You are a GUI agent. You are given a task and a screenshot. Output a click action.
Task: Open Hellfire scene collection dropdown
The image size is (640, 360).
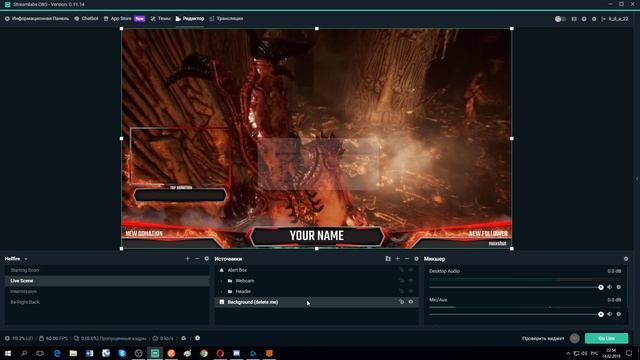click(16, 259)
